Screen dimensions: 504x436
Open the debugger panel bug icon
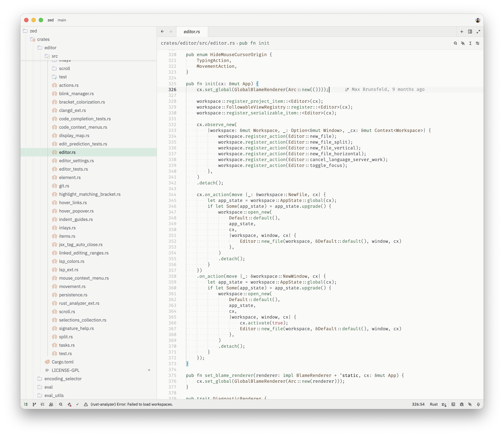pyautogui.click(x=462, y=404)
